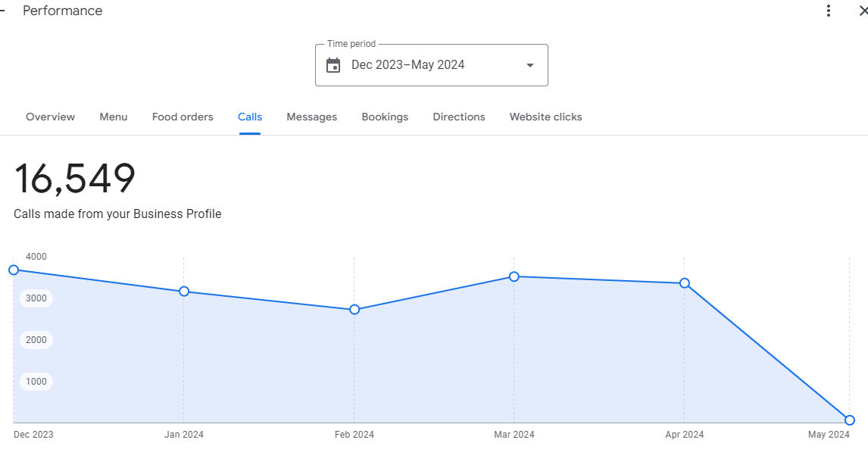Open the Menu tab
The width and height of the screenshot is (868, 468).
point(114,117)
